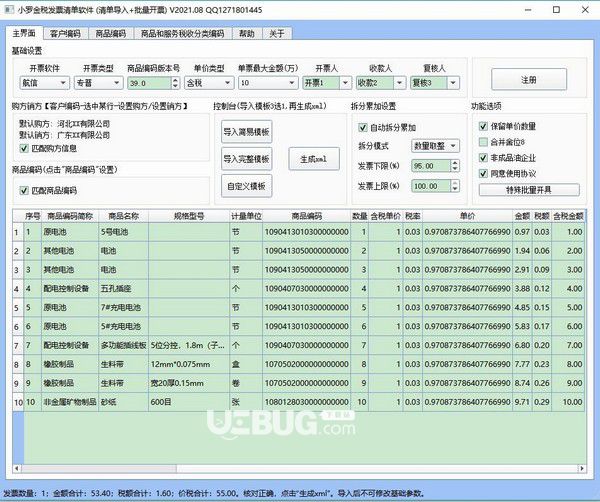Click the 导入完整模板 button

pos(247,159)
